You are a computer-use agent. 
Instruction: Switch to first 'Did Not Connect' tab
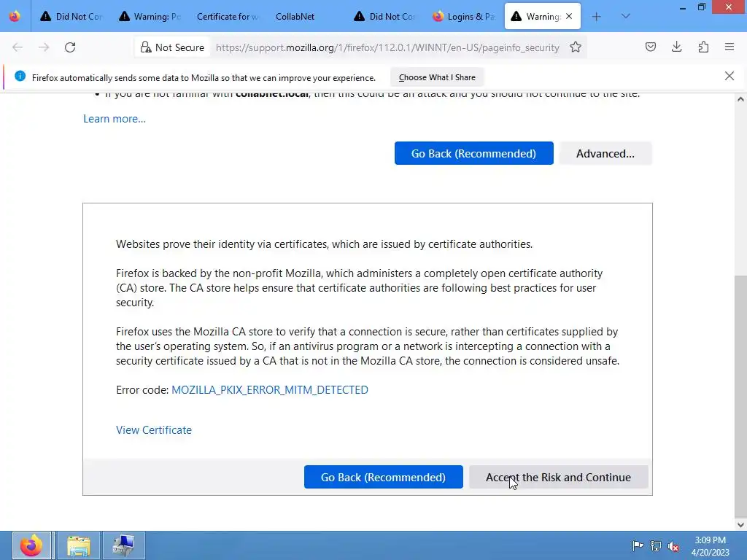click(71, 17)
